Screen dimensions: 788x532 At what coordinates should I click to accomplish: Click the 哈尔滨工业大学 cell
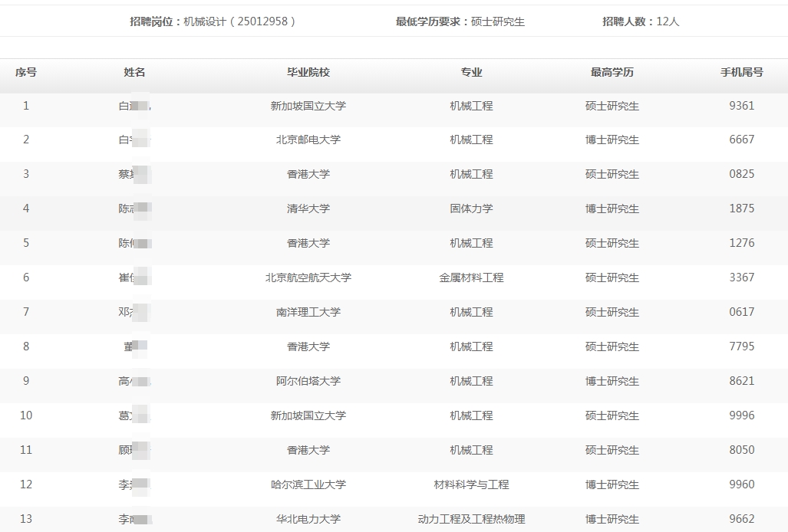click(308, 484)
